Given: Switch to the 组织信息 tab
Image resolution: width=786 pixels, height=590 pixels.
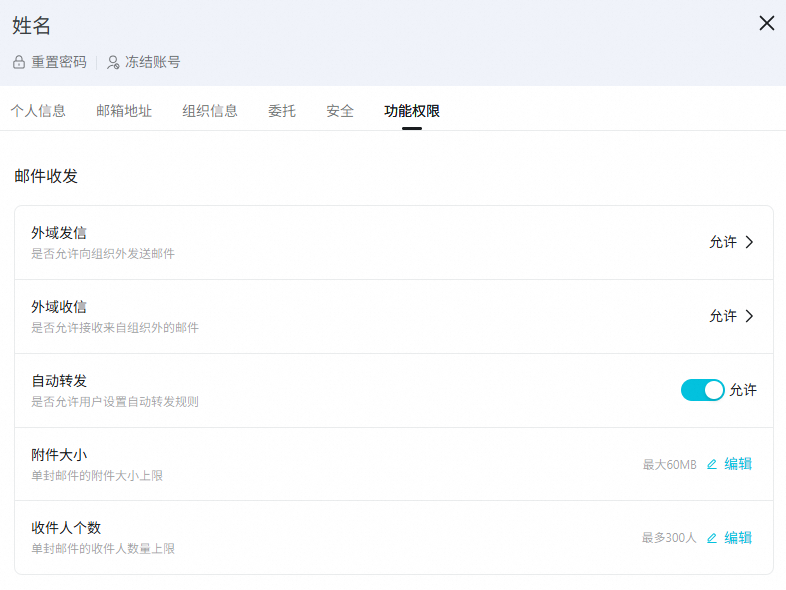Looking at the screenshot, I should [x=210, y=111].
